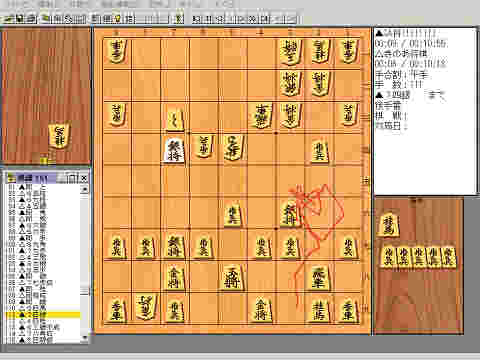Select Black's pawn on the sixth rank
Image resolution: width=480 pixels, height=360 pixels.
232,214
